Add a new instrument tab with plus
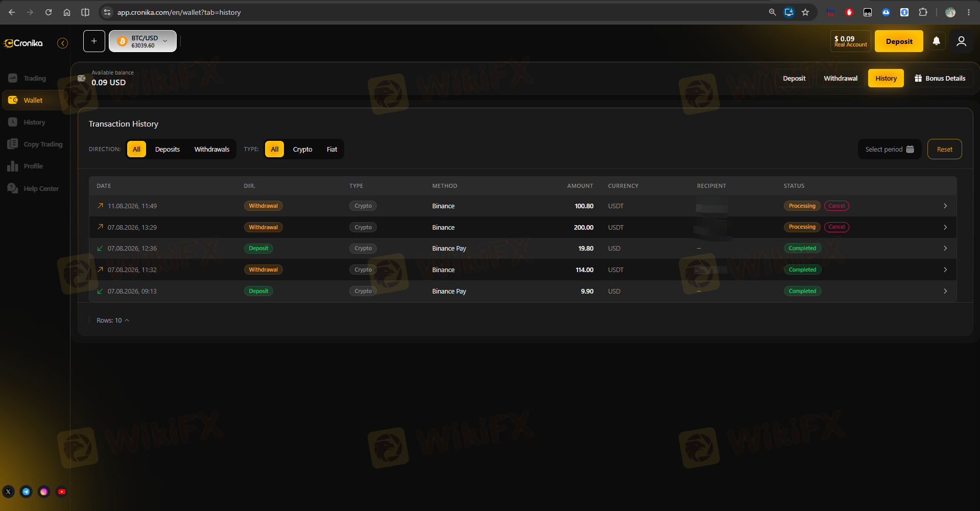The height and width of the screenshot is (511, 980). [x=94, y=41]
